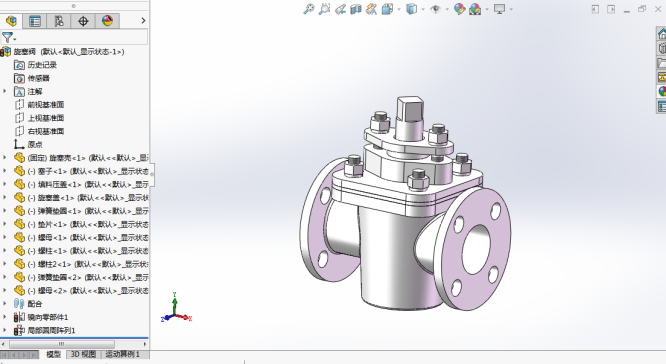Click the View Orientation cube icon

(387, 9)
